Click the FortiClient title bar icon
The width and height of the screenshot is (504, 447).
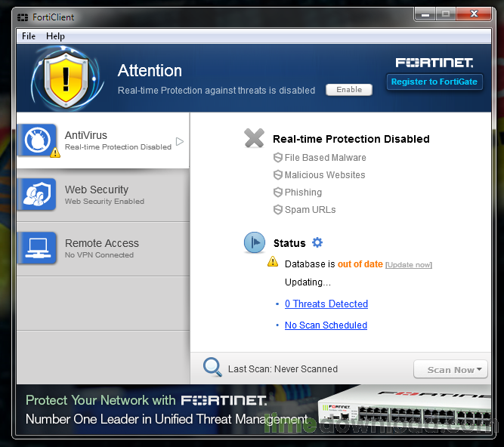click(x=23, y=17)
